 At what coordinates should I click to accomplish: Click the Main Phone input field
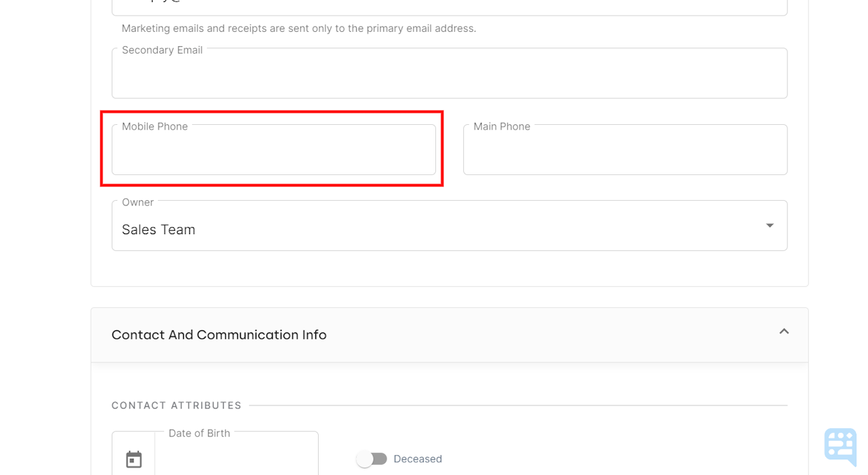[x=625, y=149]
